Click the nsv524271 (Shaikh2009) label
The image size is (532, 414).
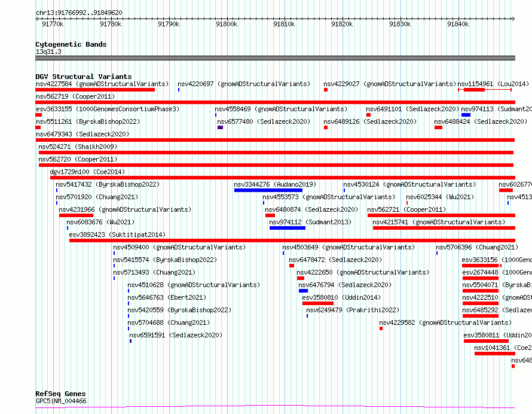(x=78, y=147)
